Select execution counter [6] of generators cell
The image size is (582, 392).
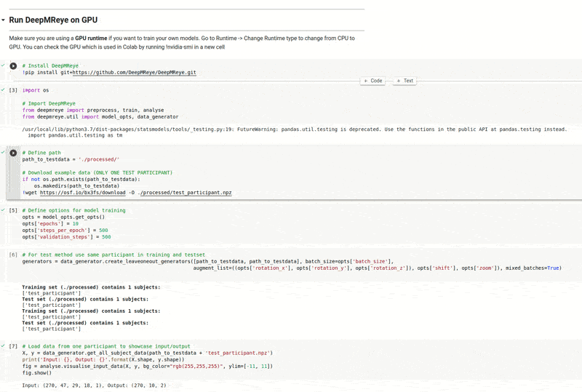pos(13,255)
